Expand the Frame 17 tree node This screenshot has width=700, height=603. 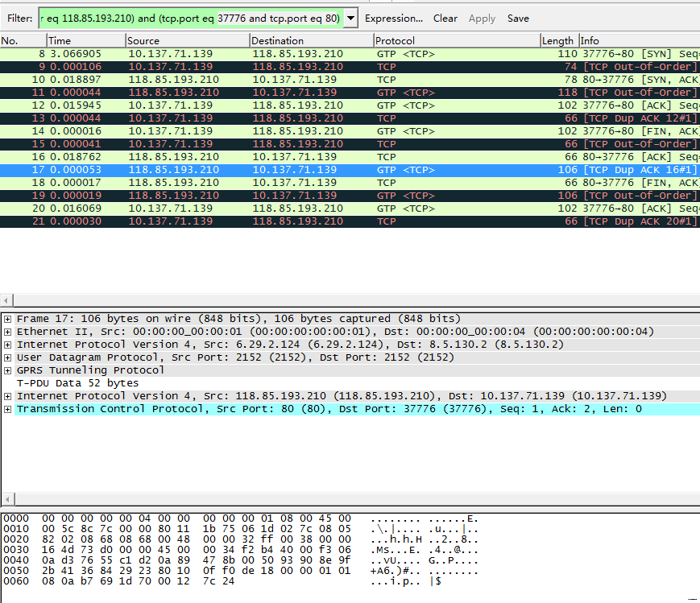[7, 318]
